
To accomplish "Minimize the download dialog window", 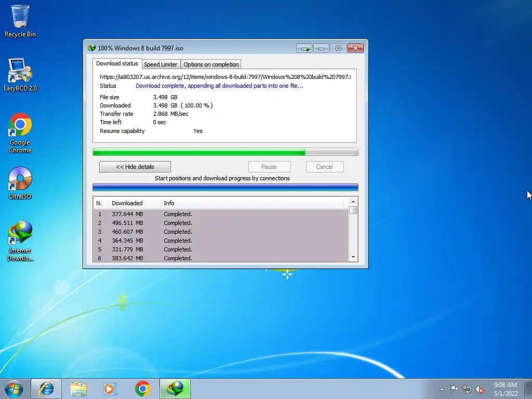I will coord(321,48).
